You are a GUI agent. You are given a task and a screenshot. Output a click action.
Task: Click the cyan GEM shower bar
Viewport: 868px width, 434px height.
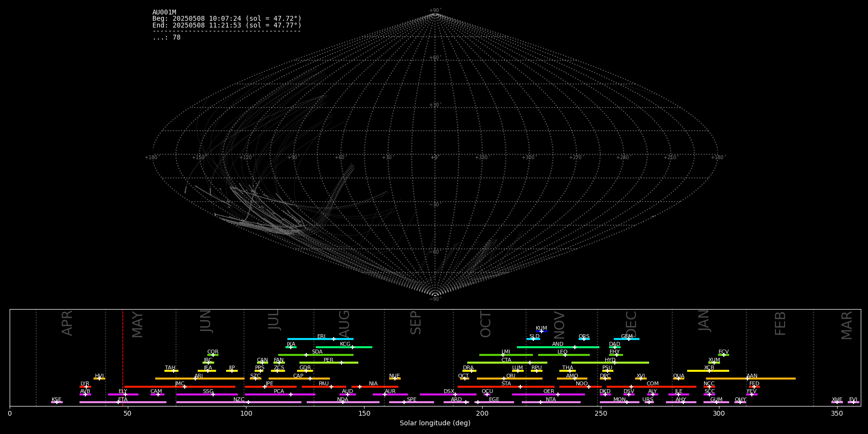point(626,339)
